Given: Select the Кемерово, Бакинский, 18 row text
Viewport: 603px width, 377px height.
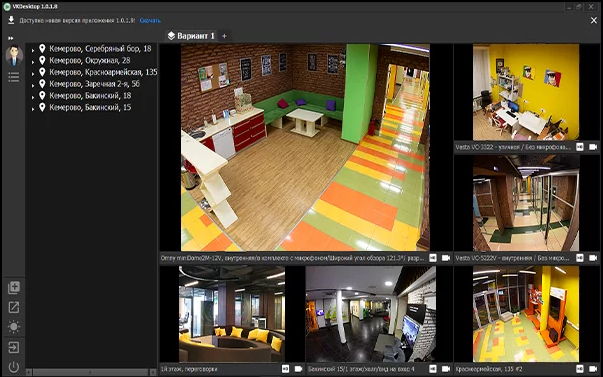Looking at the screenshot, I should point(90,95).
